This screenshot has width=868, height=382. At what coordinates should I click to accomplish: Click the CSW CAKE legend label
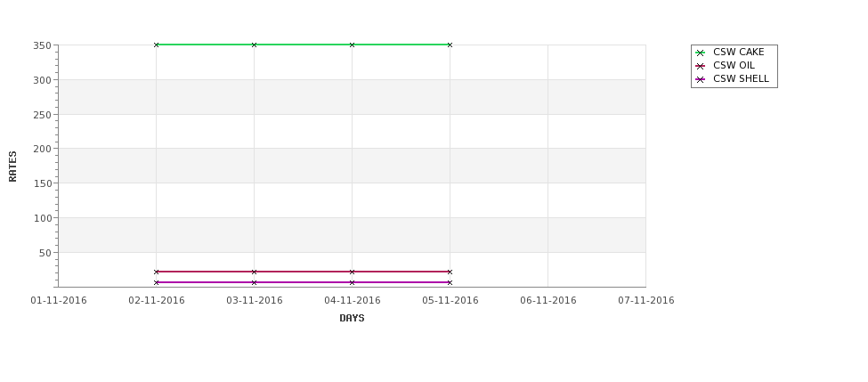click(738, 52)
